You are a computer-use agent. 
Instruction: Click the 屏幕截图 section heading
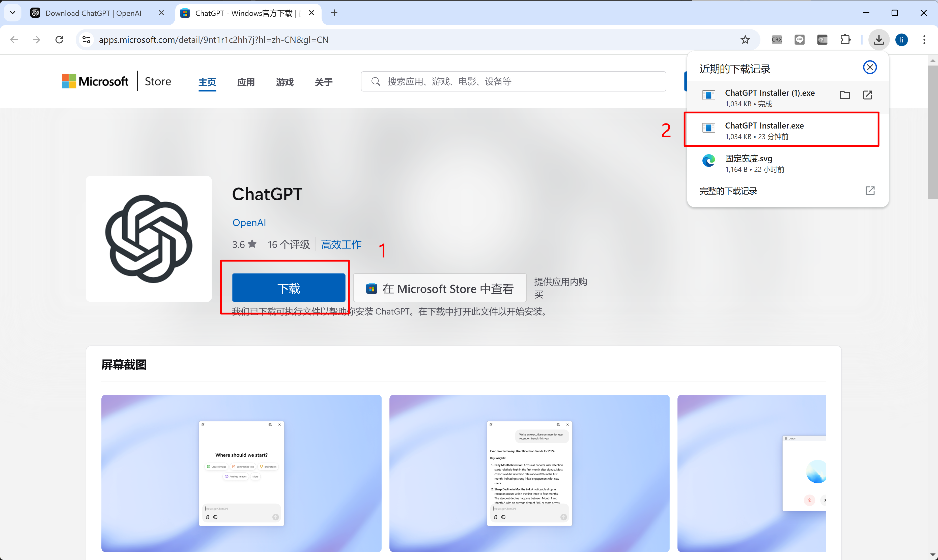124,364
